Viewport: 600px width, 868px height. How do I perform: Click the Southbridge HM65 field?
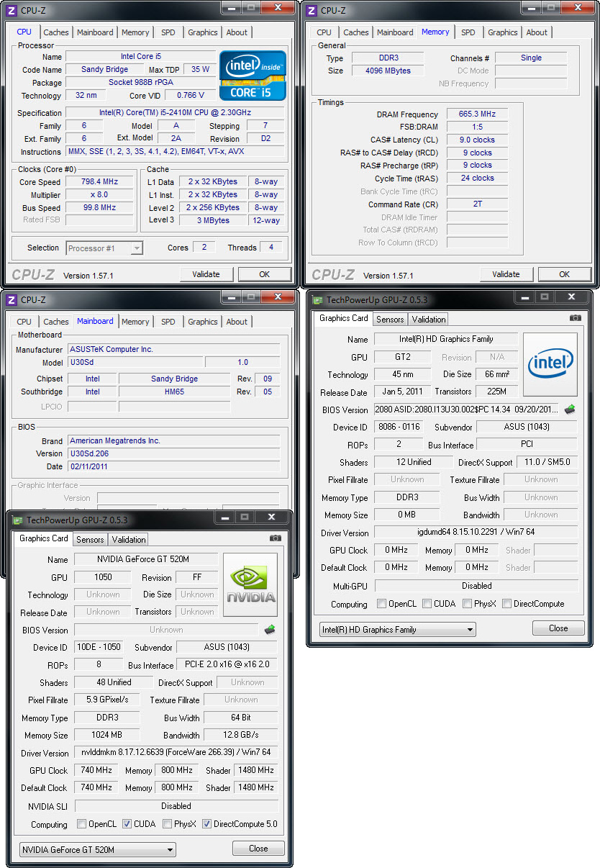click(x=175, y=392)
